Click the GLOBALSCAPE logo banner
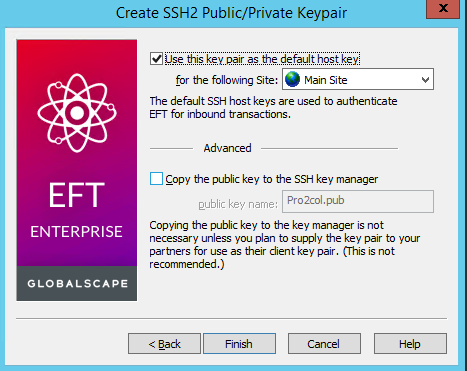Image resolution: width=467 pixels, height=371 pixels. [77, 283]
